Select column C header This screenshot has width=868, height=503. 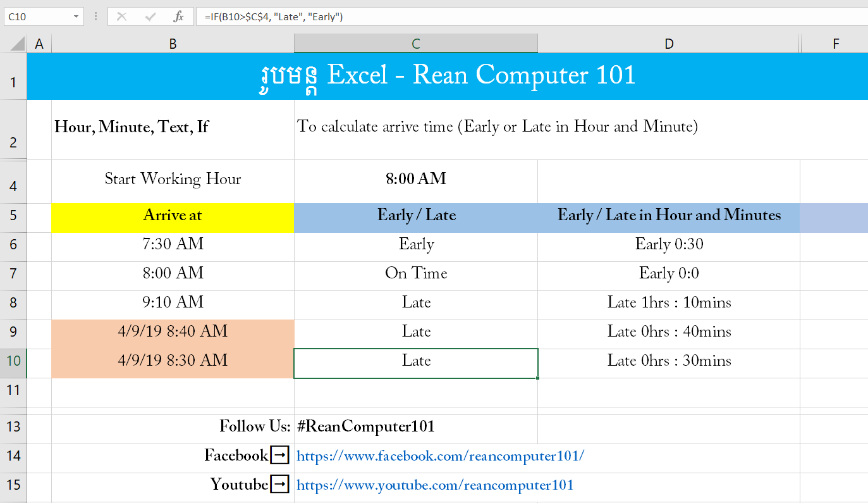415,43
